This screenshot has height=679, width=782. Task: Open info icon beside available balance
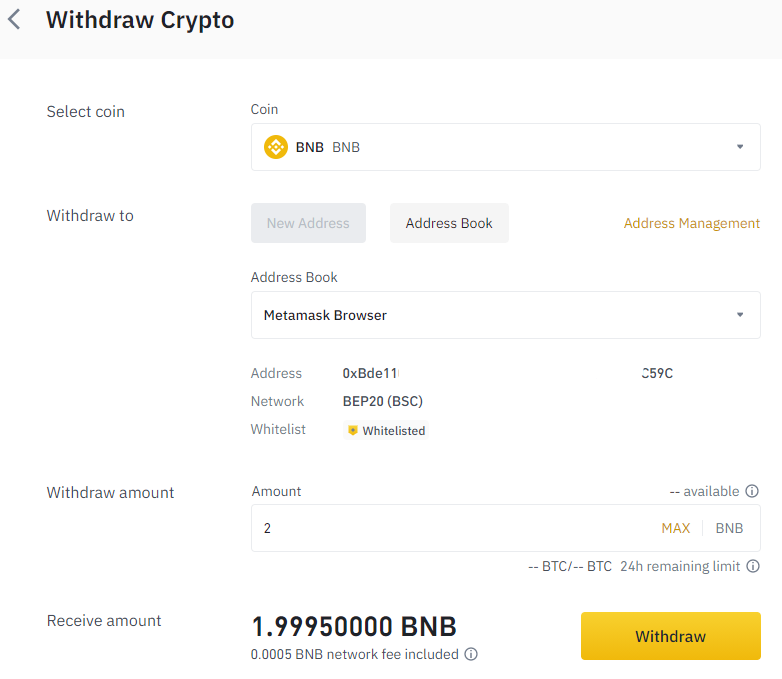(x=752, y=491)
